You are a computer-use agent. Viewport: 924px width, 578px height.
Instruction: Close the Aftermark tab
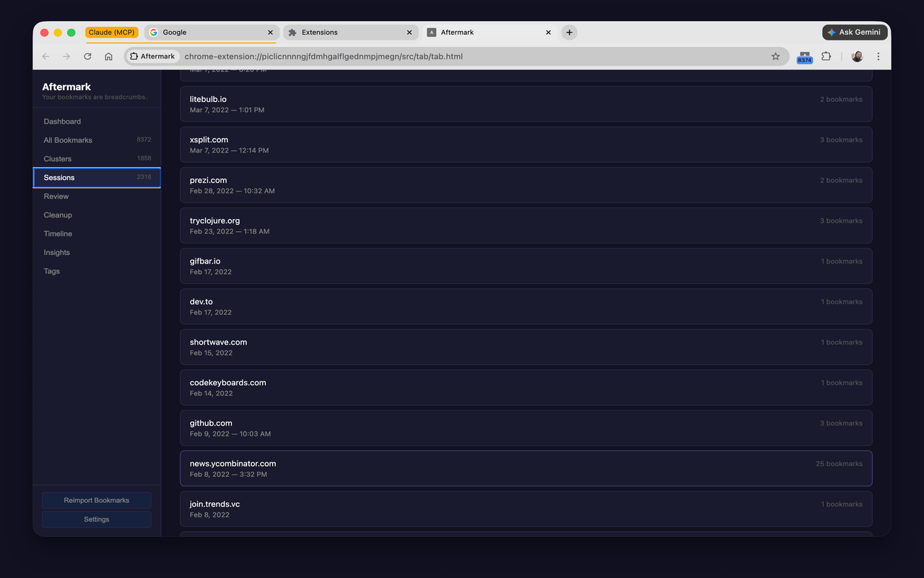coord(548,33)
